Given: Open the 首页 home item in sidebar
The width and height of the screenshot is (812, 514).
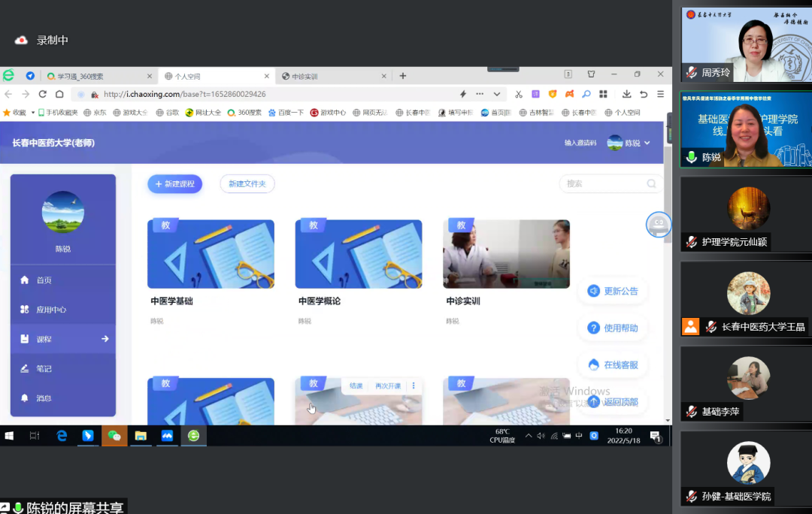Looking at the screenshot, I should [44, 280].
